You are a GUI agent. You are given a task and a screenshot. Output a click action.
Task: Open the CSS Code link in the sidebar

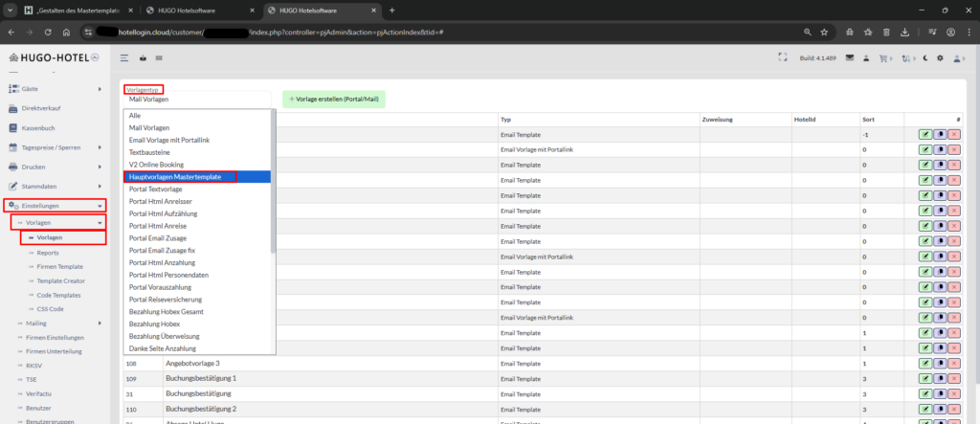pos(50,309)
